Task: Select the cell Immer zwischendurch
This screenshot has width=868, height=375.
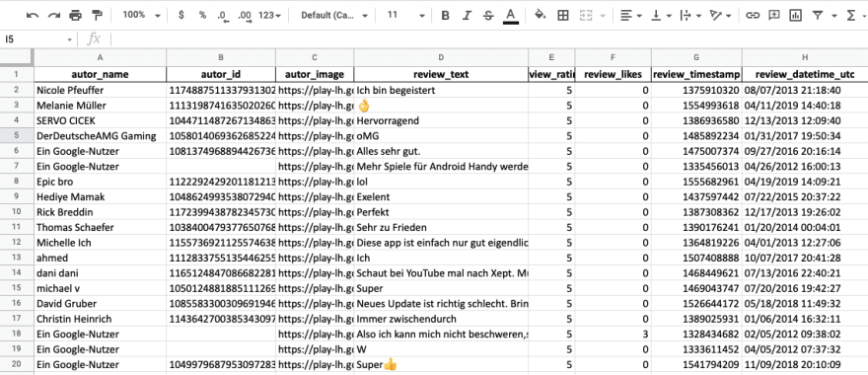Action: coord(441,319)
